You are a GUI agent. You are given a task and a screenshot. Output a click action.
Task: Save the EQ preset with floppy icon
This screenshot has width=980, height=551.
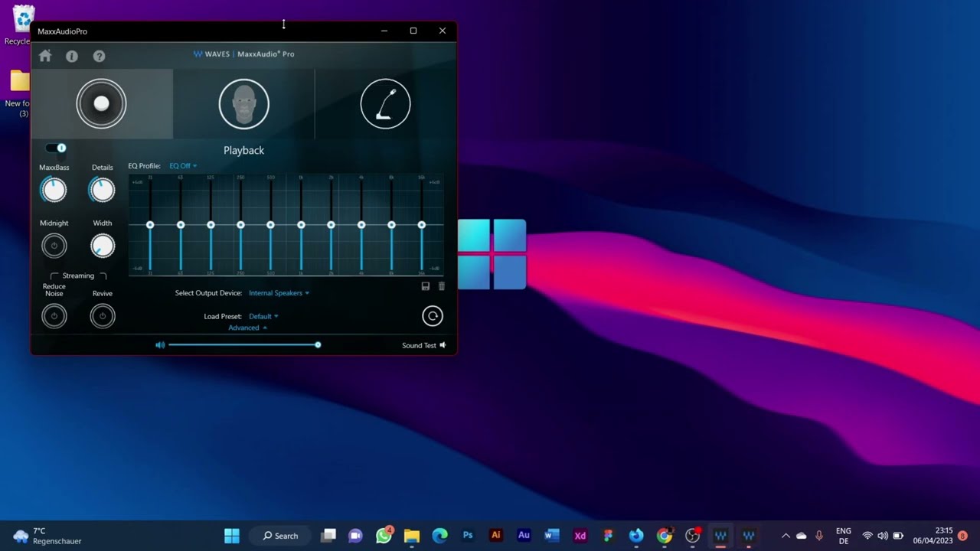coord(426,286)
